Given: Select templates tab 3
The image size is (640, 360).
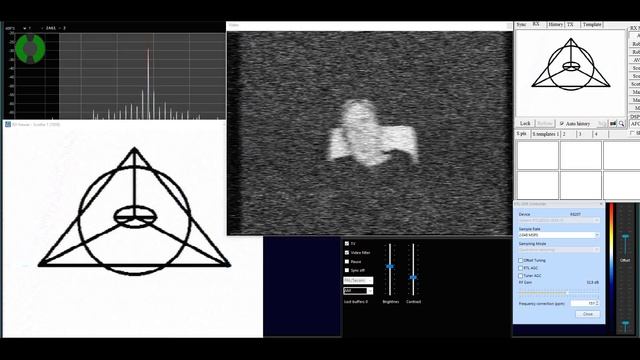Looking at the screenshot, I should (x=580, y=134).
